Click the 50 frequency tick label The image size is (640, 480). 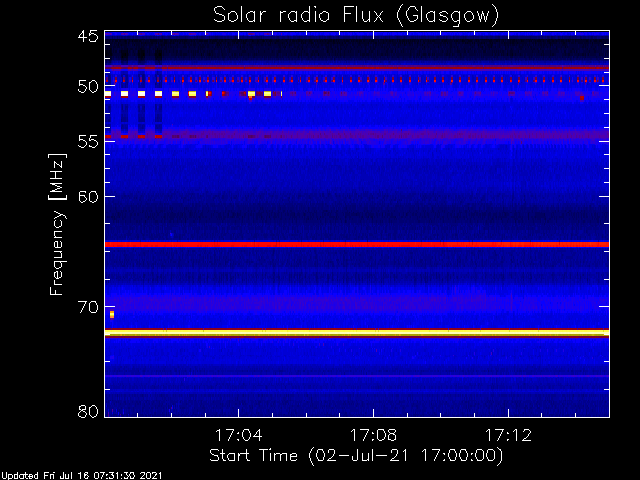coord(88,87)
